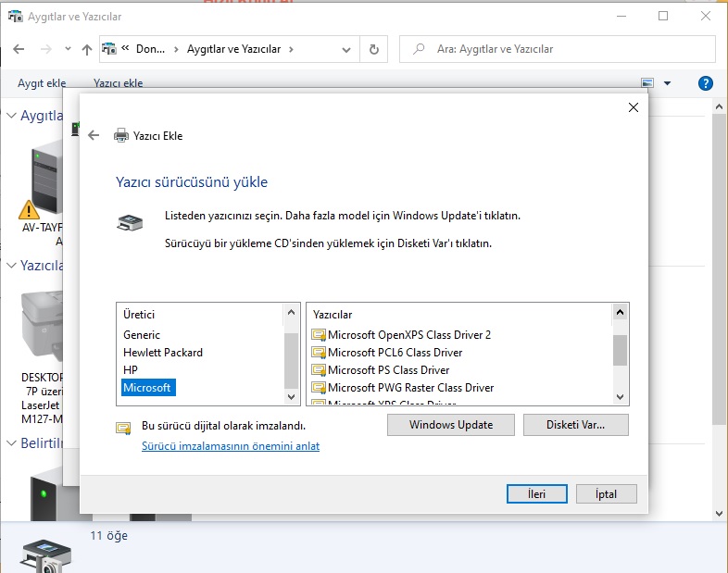Click signed-driver icon beside Microsoft PCL6 Class Driver
728x573 pixels.
(x=319, y=353)
